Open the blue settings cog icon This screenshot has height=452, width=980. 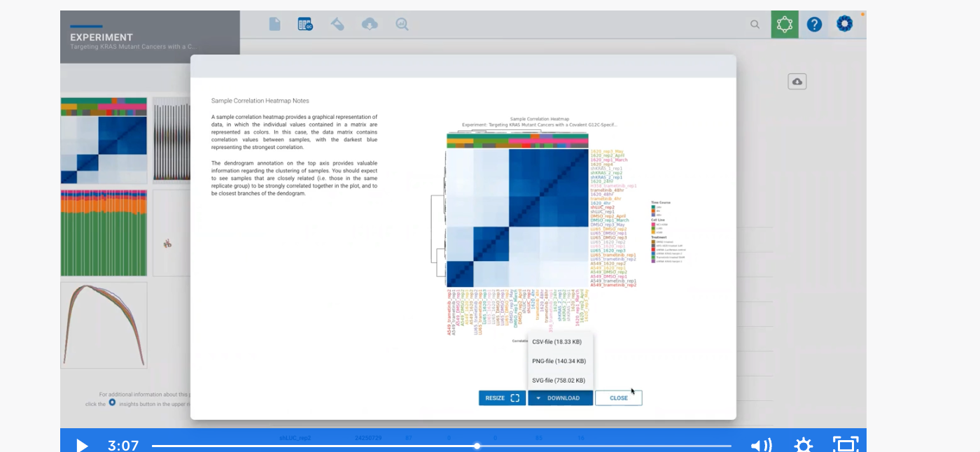point(843,24)
